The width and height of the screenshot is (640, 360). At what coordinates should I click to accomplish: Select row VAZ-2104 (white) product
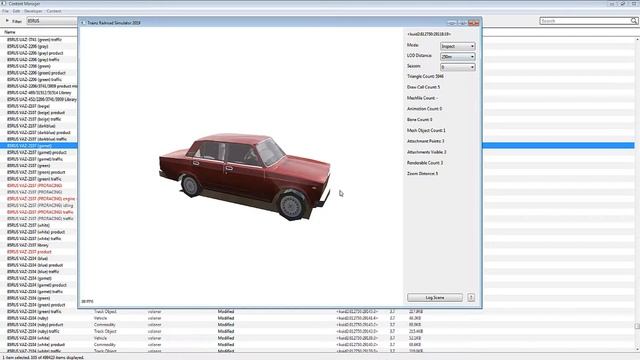[36, 344]
